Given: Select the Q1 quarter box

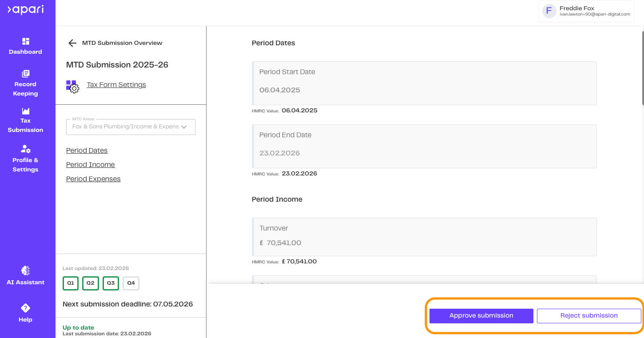Looking at the screenshot, I should coord(71,283).
